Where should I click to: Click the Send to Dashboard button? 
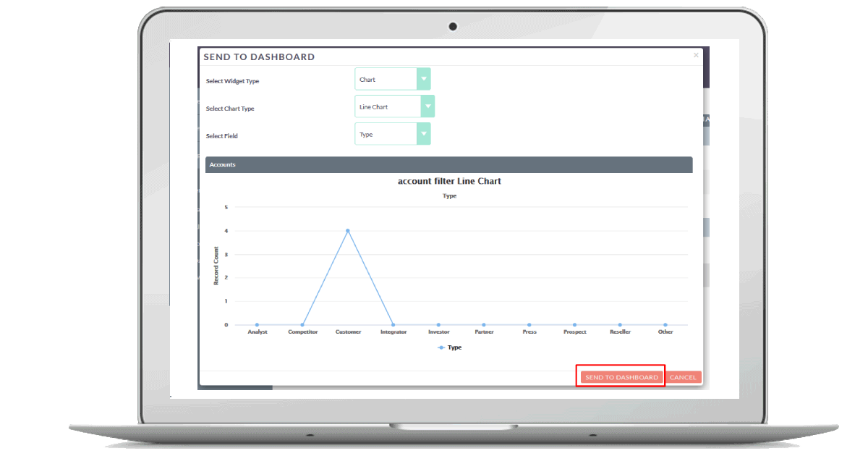click(x=621, y=377)
